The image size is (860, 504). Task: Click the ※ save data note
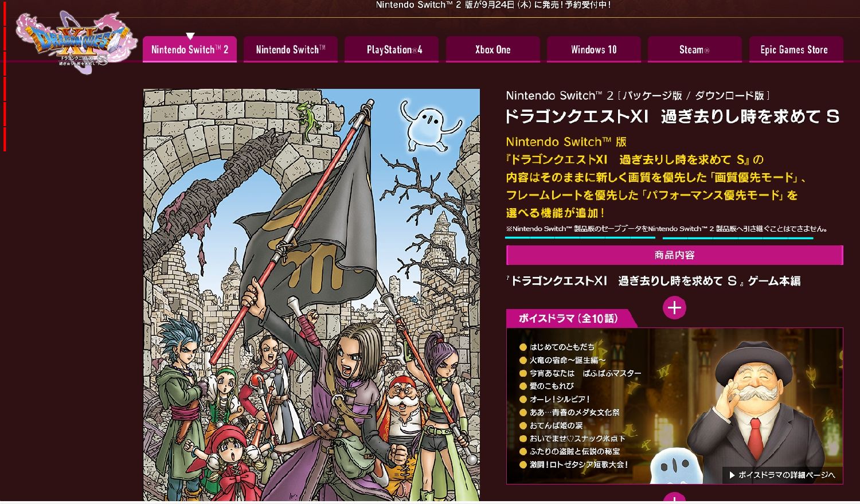point(667,229)
